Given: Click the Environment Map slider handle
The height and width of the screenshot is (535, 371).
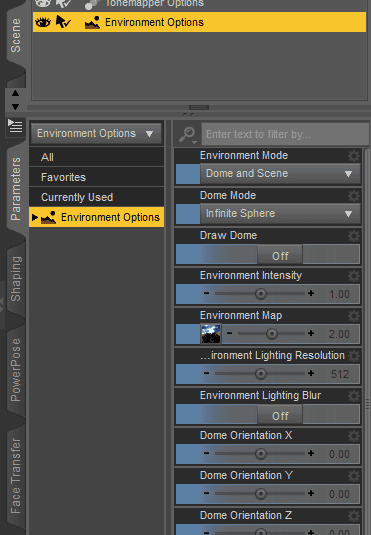Looking at the screenshot, I should click(x=272, y=334).
